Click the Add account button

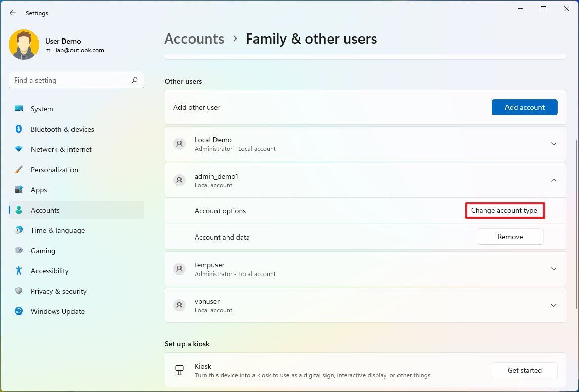coord(524,107)
